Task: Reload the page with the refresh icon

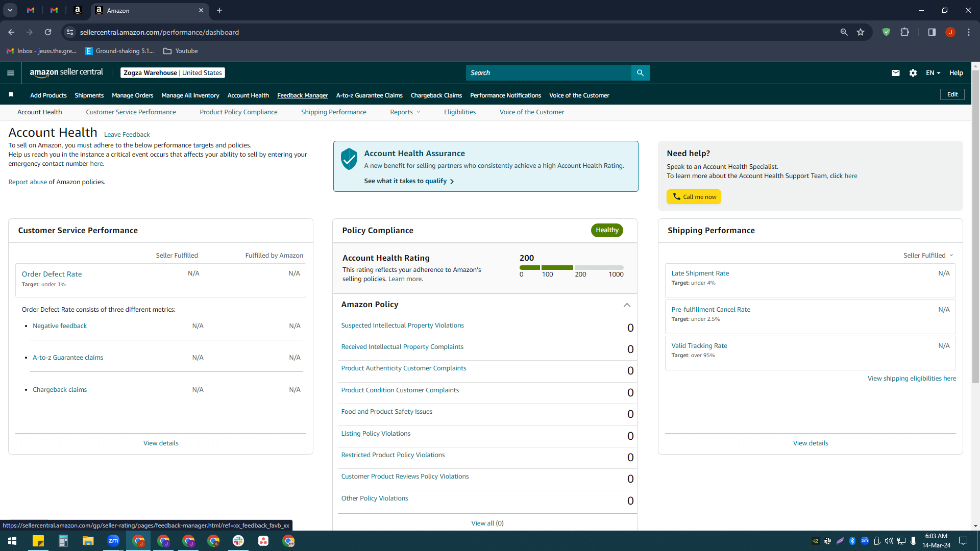Action: click(48, 32)
